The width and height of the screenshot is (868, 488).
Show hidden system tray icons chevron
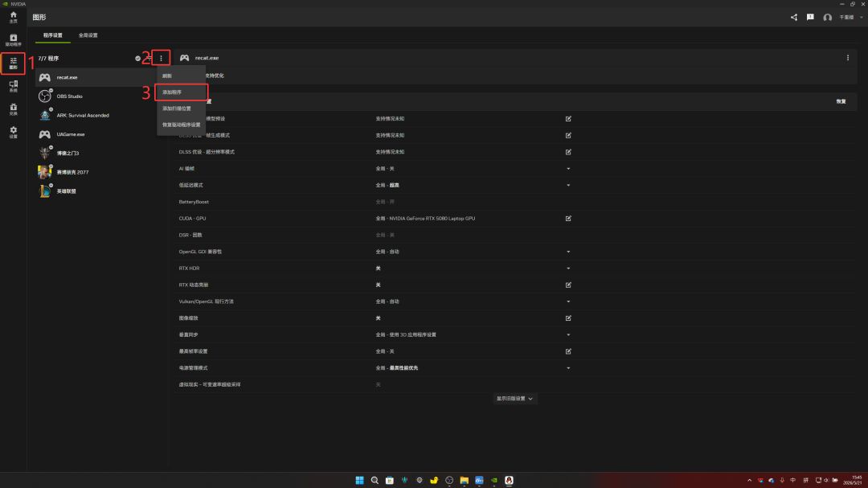[750, 480]
